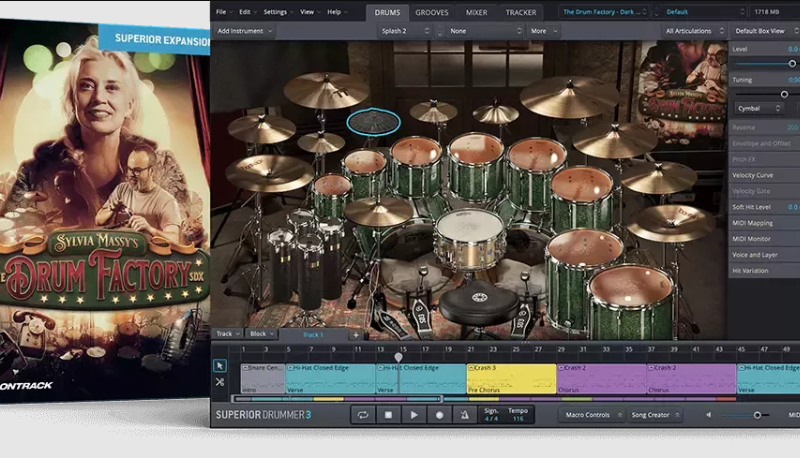
Task: Open the Default Box View dropdown
Action: pos(764,31)
